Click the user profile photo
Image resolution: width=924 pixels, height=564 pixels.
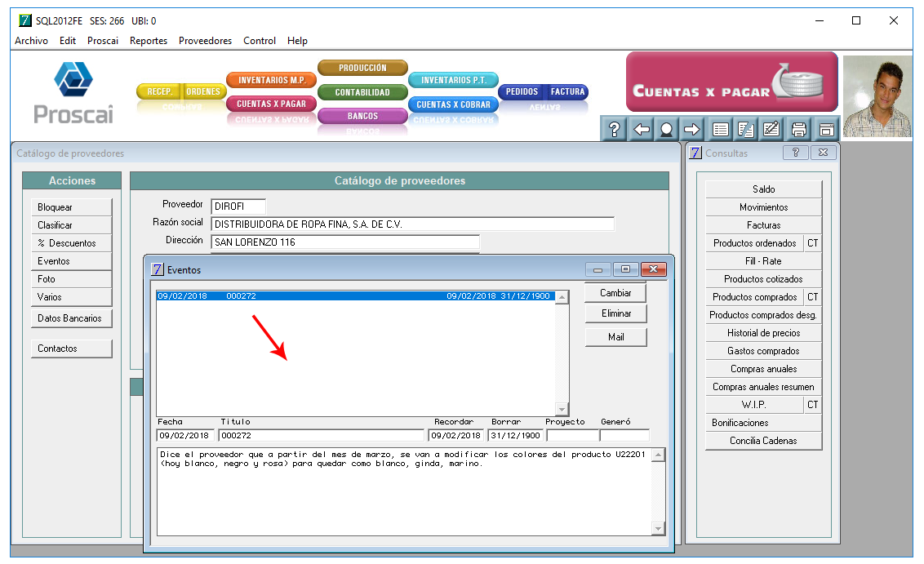[x=877, y=96]
